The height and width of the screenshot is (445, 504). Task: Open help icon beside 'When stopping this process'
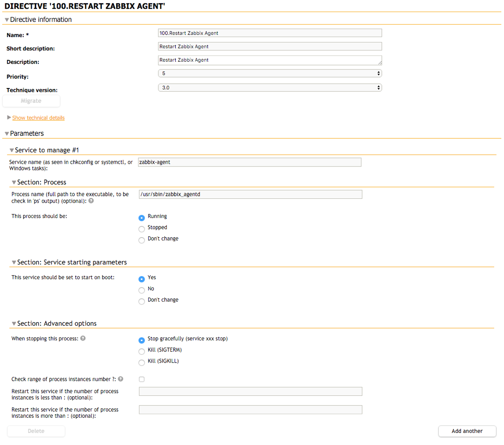83,338
